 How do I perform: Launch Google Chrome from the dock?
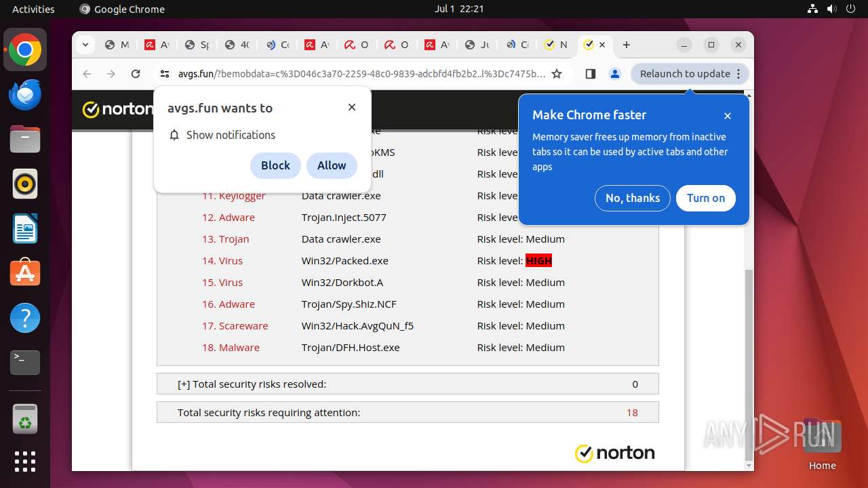pyautogui.click(x=25, y=50)
